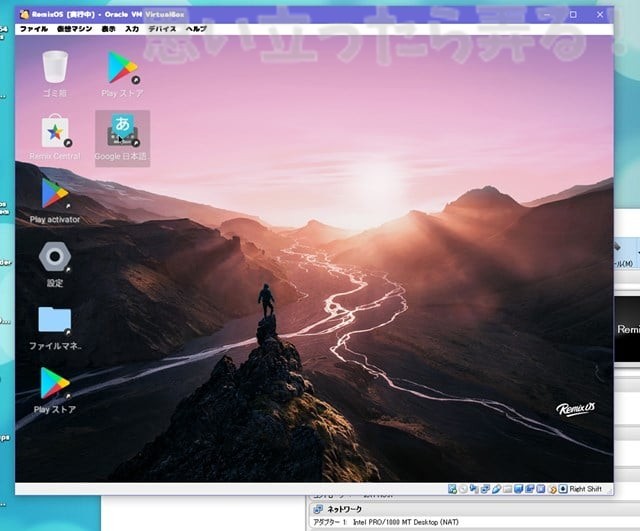This screenshot has height=531, width=640.
Task: Click the hard disk activity status icon
Action: point(452,489)
